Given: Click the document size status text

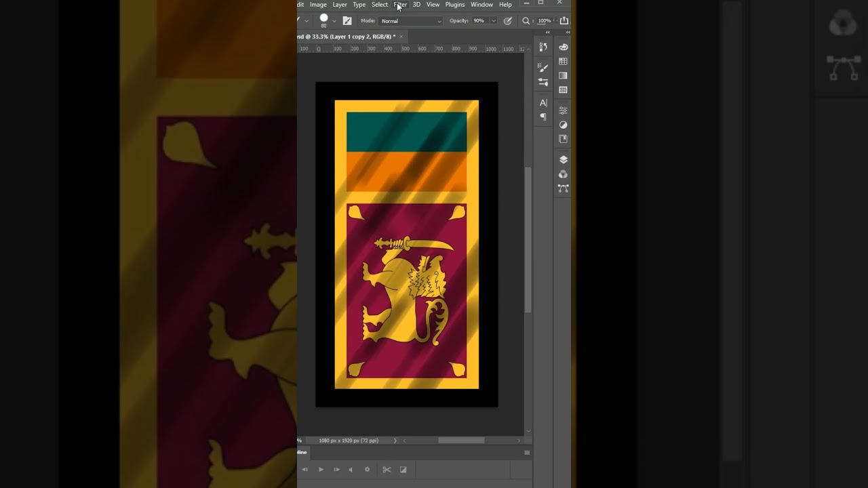Looking at the screenshot, I should pyautogui.click(x=349, y=441).
